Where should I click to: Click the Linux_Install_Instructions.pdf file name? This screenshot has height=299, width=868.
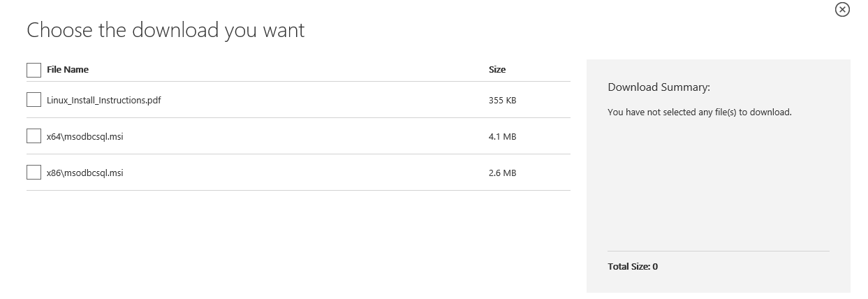point(104,101)
